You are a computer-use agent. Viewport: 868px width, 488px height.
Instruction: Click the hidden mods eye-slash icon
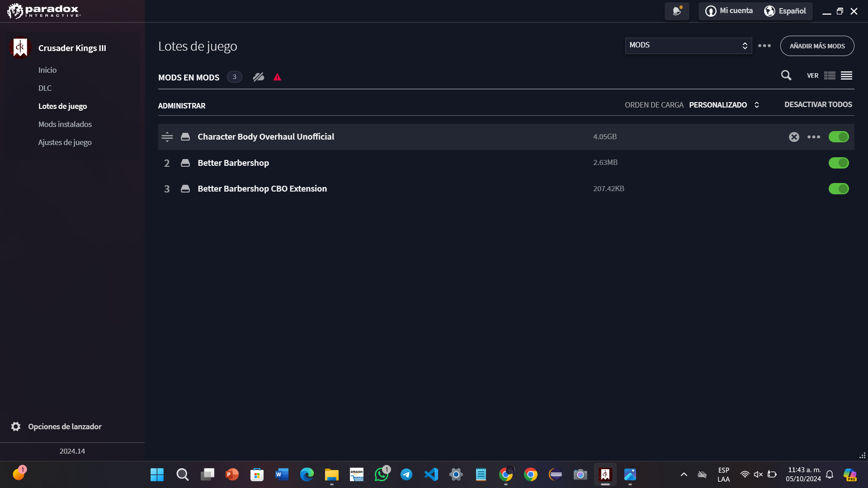pyautogui.click(x=258, y=77)
